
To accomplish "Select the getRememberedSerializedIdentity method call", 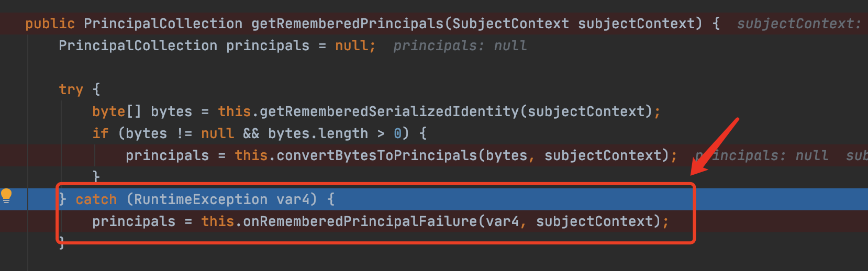I will tap(389, 111).
